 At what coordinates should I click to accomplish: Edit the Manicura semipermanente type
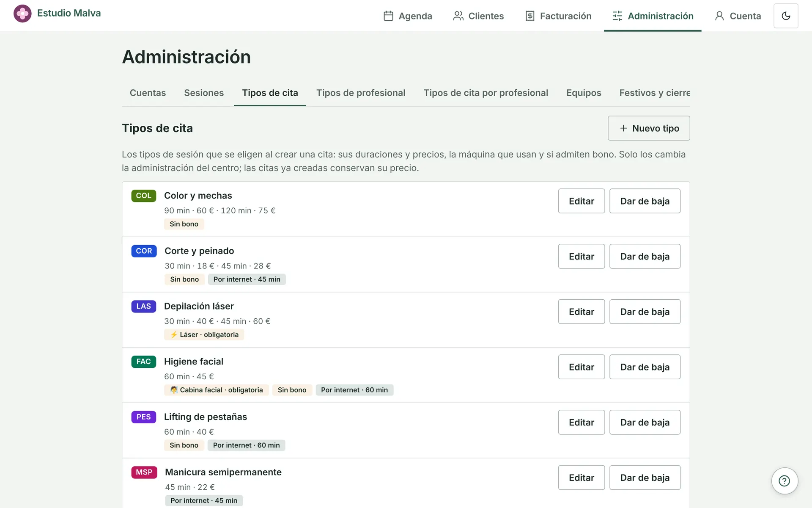pyautogui.click(x=582, y=478)
